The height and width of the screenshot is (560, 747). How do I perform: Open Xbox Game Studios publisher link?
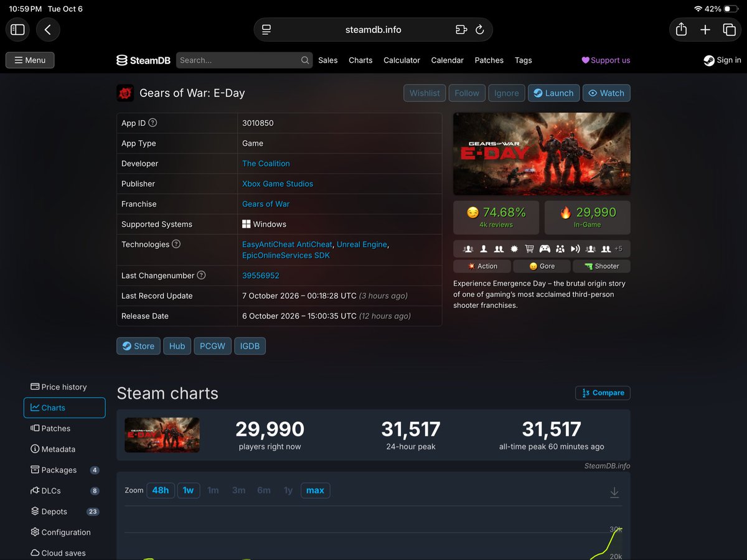click(278, 184)
